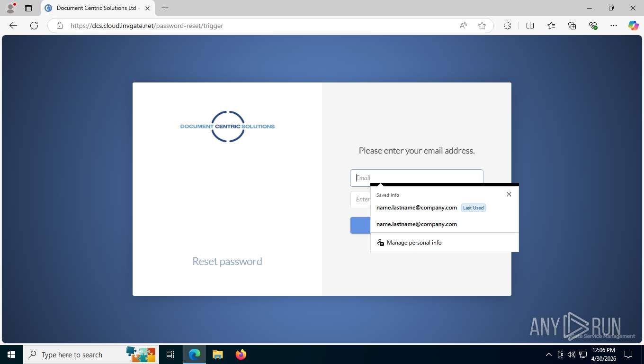This screenshot has height=364, width=644.
Task: Open Manage personal info
Action: point(445,243)
